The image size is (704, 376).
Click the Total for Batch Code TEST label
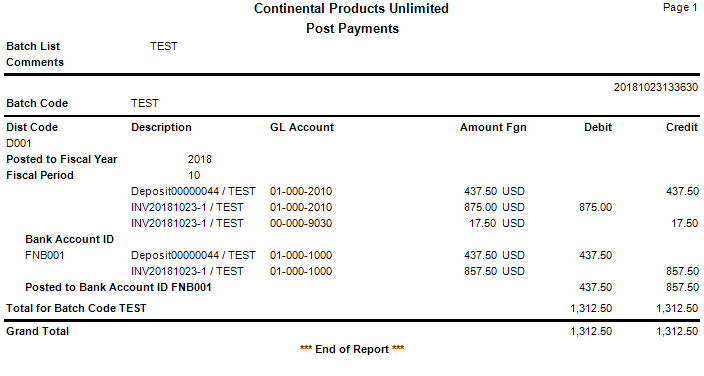(76, 308)
